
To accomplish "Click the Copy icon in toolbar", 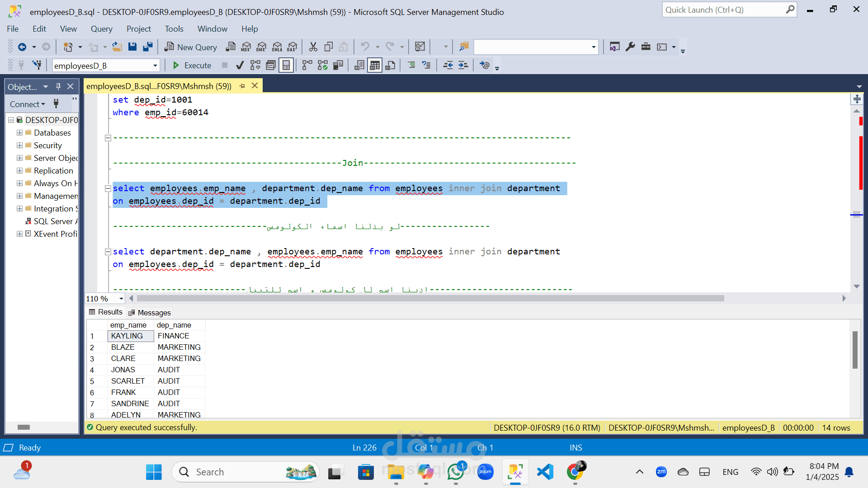I will (329, 47).
